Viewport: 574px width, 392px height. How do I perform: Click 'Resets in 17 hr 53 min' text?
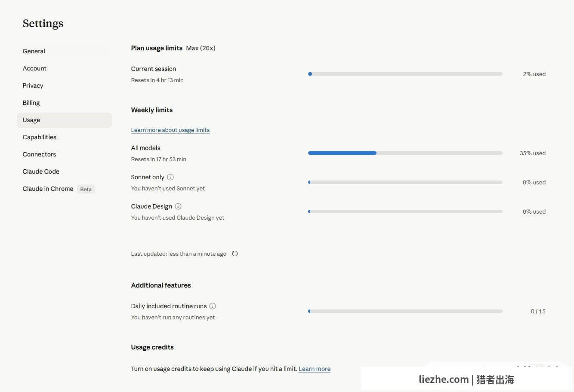pyautogui.click(x=159, y=159)
